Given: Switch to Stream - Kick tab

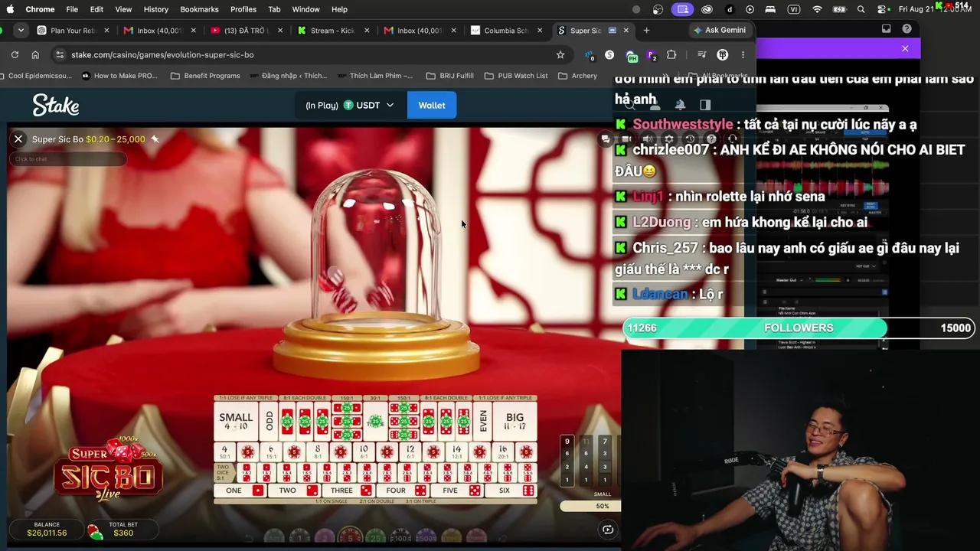Looking at the screenshot, I should point(332,31).
